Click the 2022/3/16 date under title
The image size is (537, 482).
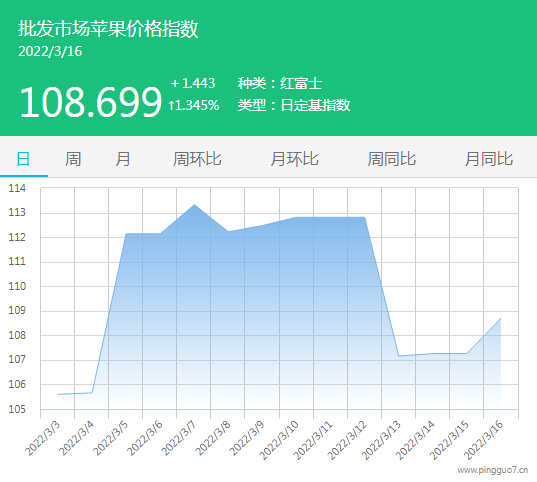coord(50,52)
